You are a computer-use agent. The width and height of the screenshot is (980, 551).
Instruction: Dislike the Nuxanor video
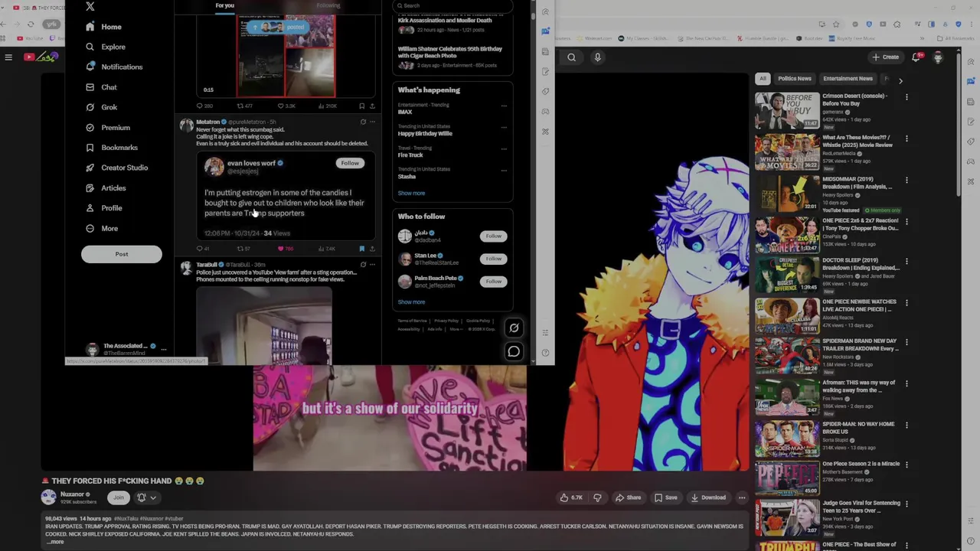click(597, 497)
